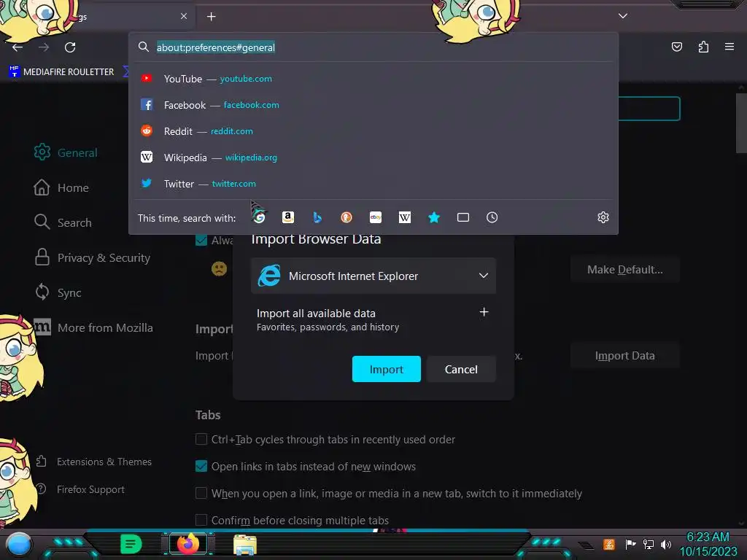Screen dimensions: 747x560
Task: Open MEDIAFIRE ROULETTER bookmark
Action: pyautogui.click(x=61, y=72)
